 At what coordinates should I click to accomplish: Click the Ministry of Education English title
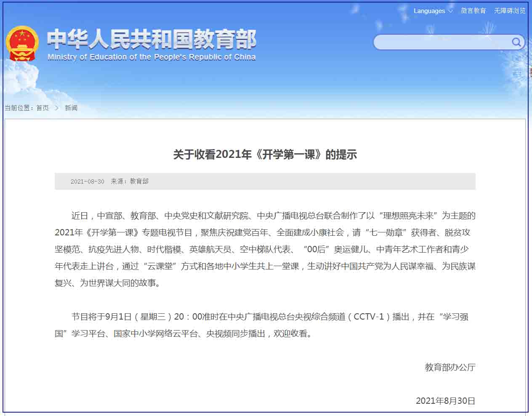click(x=152, y=57)
